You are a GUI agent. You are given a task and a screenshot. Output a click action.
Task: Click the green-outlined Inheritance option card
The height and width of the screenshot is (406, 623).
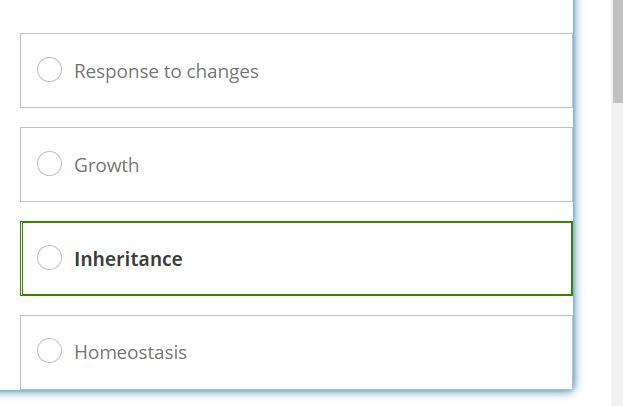click(400, 259)
